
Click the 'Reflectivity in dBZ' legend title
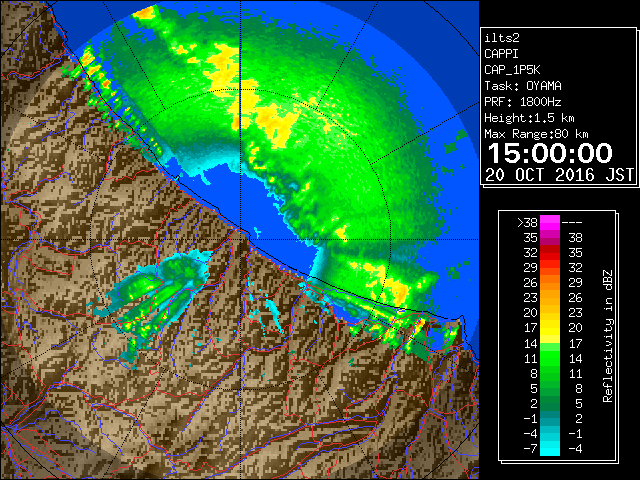click(x=608, y=336)
